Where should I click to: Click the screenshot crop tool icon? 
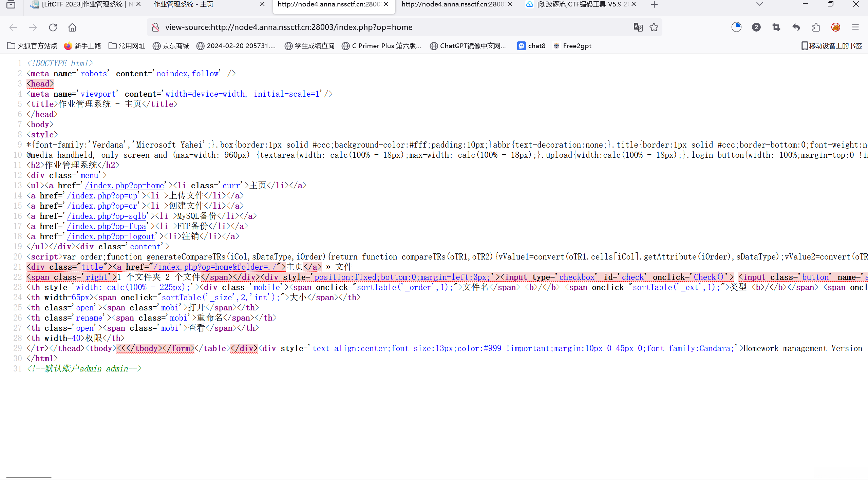tap(776, 27)
